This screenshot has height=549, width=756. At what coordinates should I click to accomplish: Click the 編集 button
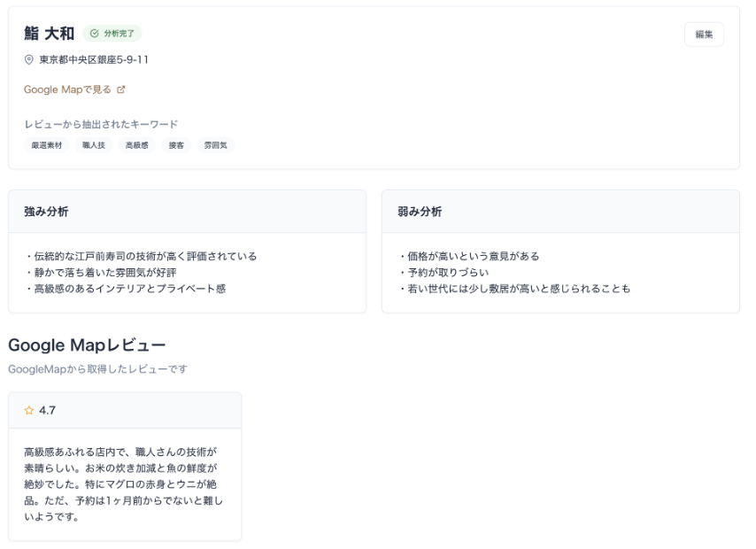pos(704,34)
